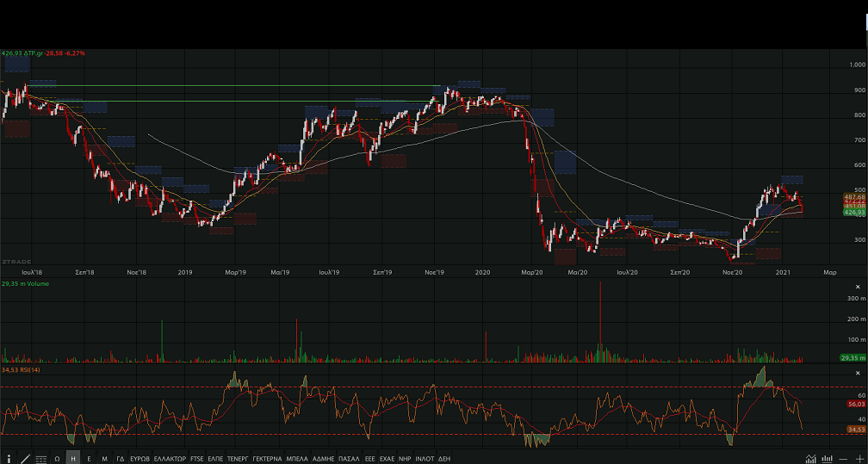The width and height of the screenshot is (868, 464).
Task: Load the ΕΥΡΩΒ symbol chart
Action: tap(140, 459)
